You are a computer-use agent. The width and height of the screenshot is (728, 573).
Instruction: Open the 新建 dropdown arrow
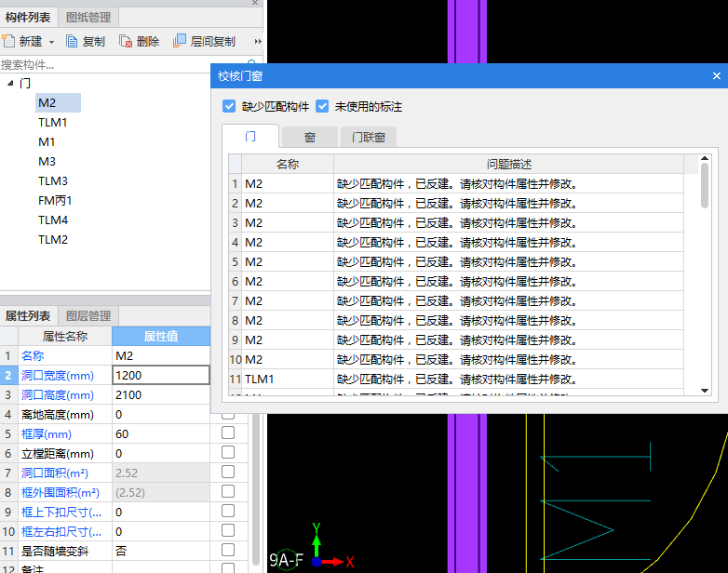pos(51,42)
